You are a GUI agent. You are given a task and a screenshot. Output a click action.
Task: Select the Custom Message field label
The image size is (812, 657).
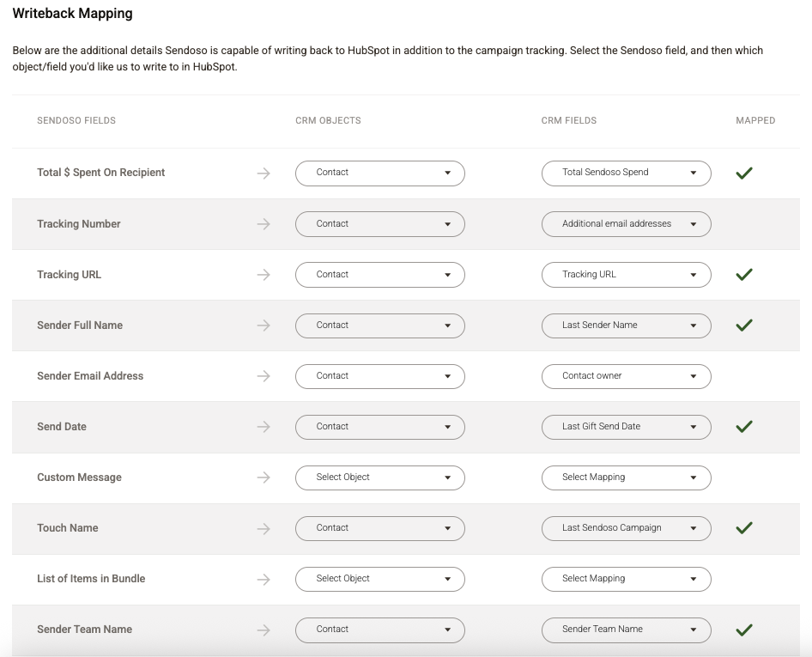click(79, 478)
